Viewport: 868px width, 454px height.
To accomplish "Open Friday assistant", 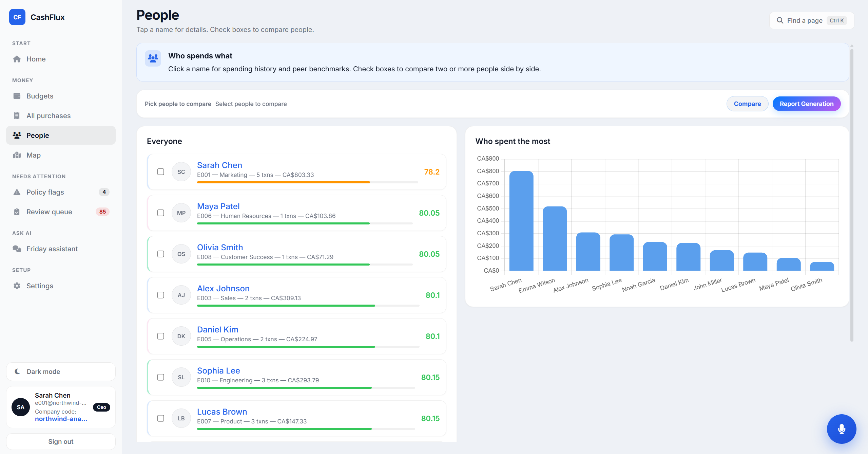I will pos(61,249).
